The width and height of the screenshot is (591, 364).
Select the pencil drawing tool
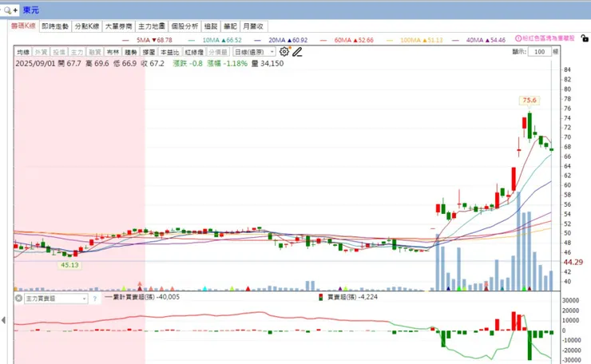297,52
